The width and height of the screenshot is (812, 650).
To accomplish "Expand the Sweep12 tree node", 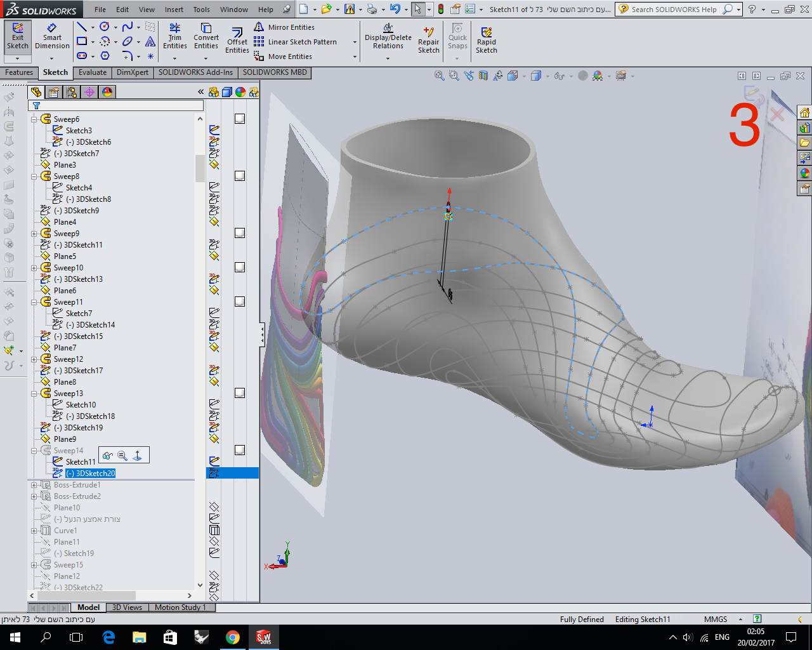I will tap(34, 359).
